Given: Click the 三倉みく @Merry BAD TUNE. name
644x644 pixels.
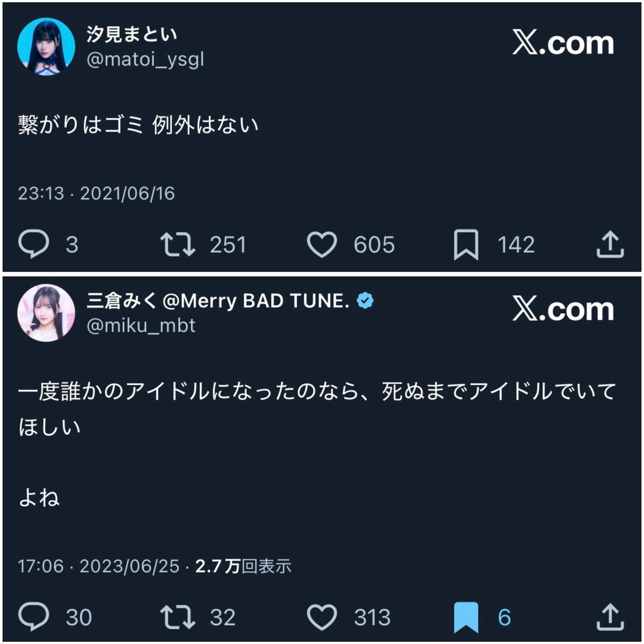Looking at the screenshot, I should click(x=218, y=301).
